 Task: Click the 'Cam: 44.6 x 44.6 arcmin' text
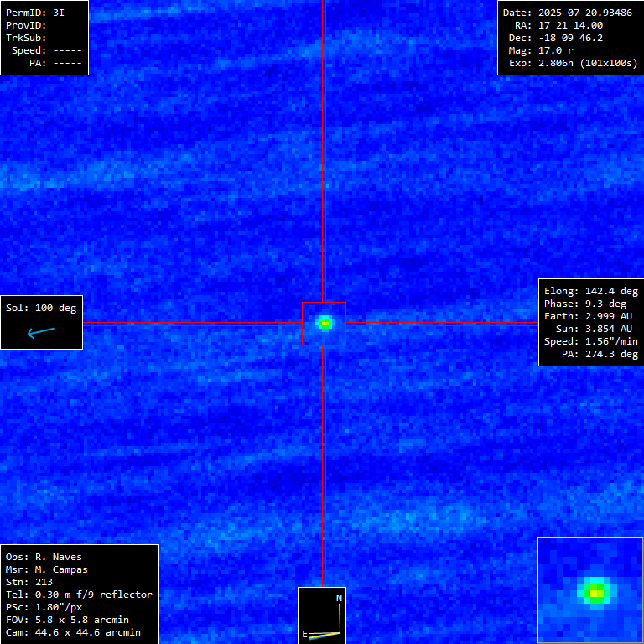pyautogui.click(x=73, y=632)
